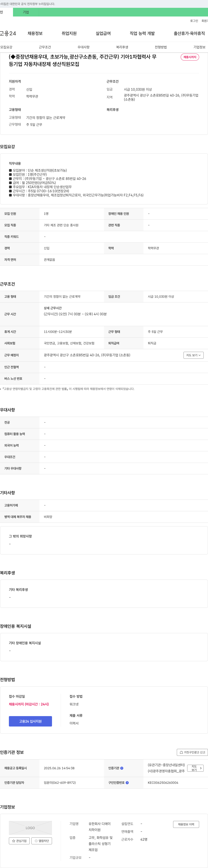Image resolution: width=208 pixels, height=868 pixels.
Task: Click the job posting title text
Action: [x=83, y=60]
